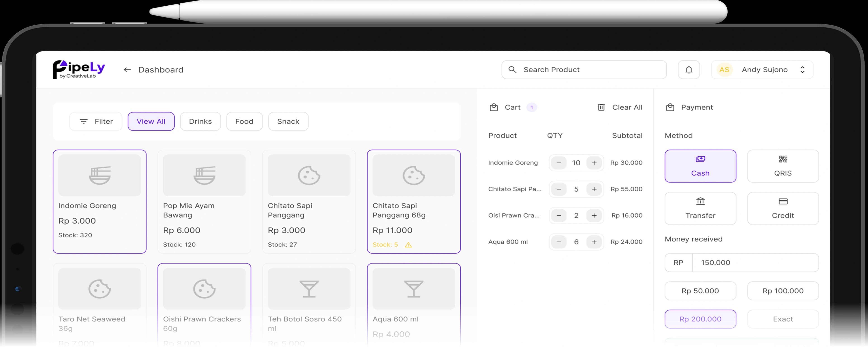Select the Chitato Sapi Panggang 68g card
Viewport: 868px width, 347px height.
pos(413,202)
